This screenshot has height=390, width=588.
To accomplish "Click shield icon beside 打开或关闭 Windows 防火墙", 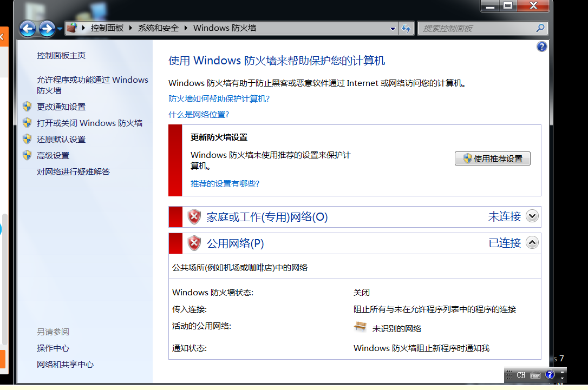I will (27, 122).
